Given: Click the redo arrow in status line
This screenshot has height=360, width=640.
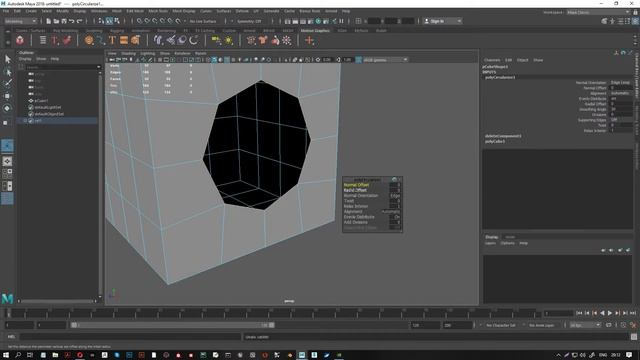Looking at the screenshot, I should pyautogui.click(x=80, y=21).
